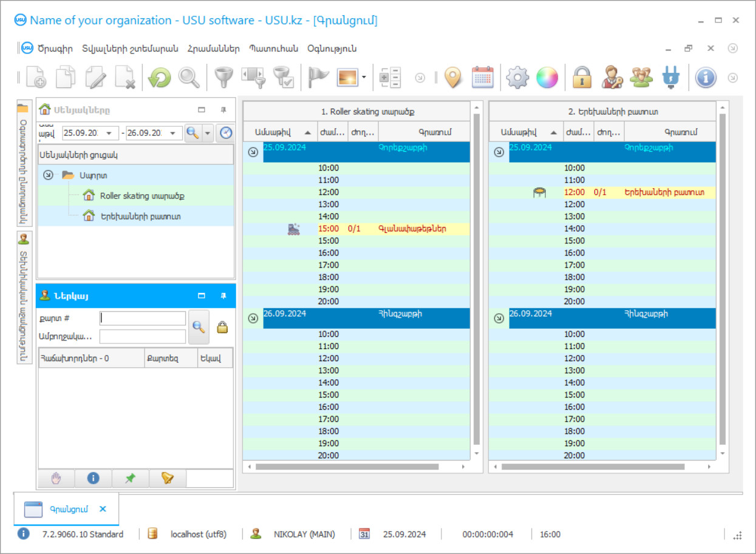Click Գրառում column header in second schedule
756x554 pixels.
tap(670, 132)
